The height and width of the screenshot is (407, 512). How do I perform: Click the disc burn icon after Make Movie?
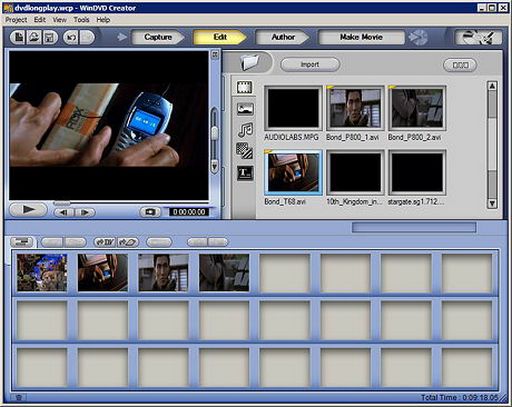pyautogui.click(x=418, y=37)
